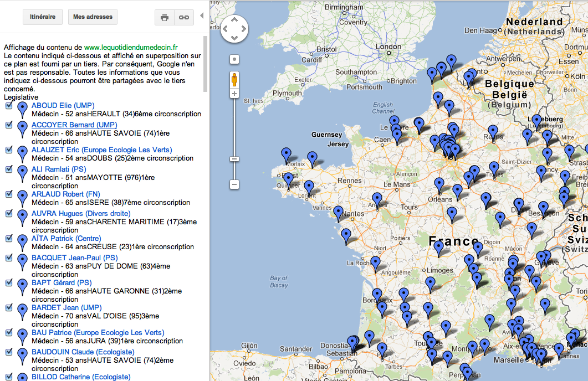Viewport: 588px width, 381px height.
Task: Pan the map up using arrow
Action: coord(234,20)
